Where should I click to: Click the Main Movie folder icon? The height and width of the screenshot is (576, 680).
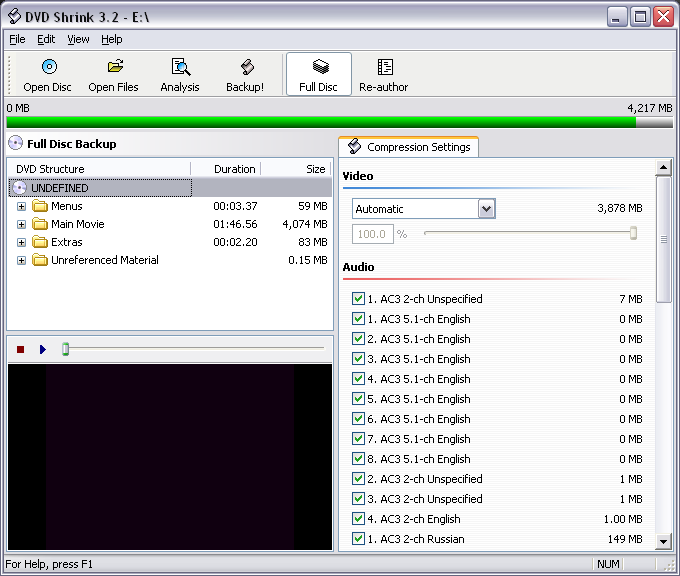coord(40,224)
